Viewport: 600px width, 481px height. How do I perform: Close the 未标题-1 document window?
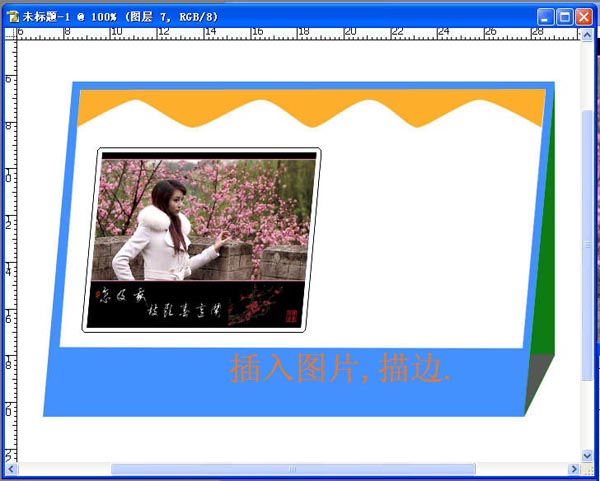[584, 17]
